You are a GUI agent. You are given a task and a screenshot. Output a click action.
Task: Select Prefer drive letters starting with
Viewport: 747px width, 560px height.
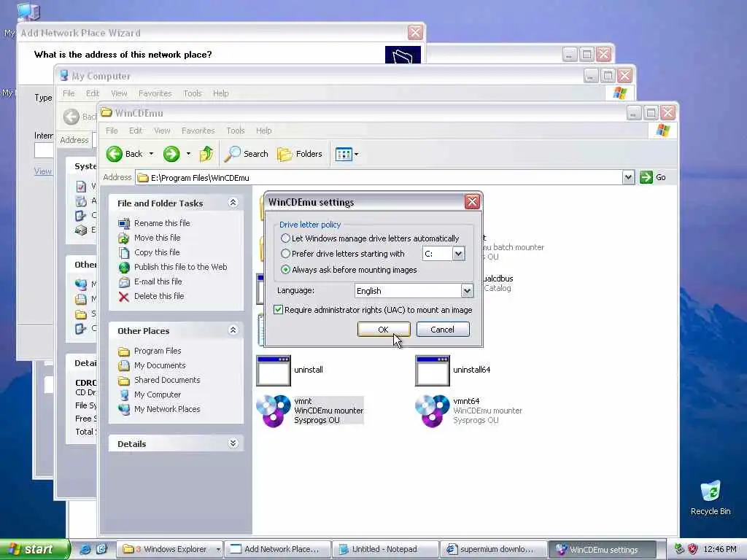285,254
